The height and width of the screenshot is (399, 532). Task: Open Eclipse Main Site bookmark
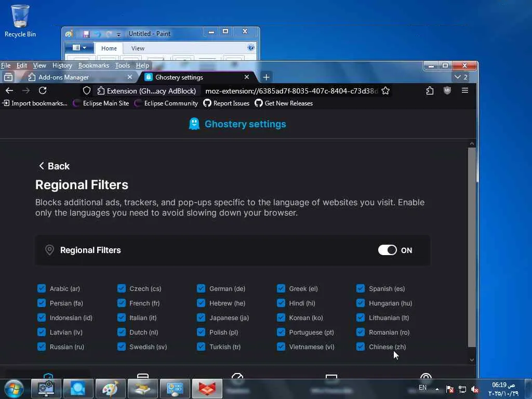[x=101, y=103]
